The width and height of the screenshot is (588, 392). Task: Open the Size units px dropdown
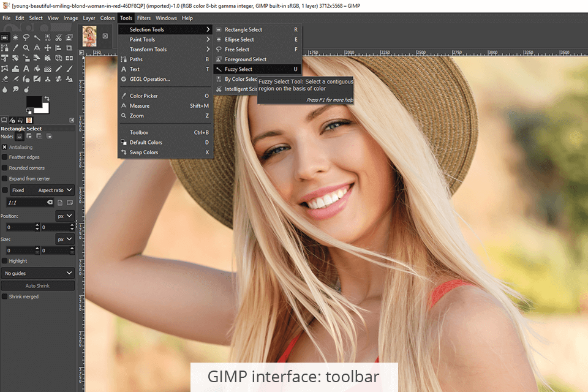coord(65,239)
